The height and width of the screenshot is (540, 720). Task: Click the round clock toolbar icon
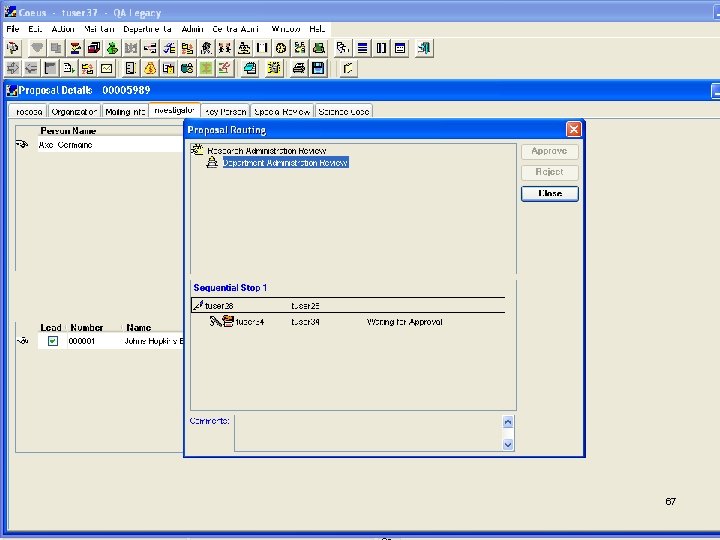[281, 48]
